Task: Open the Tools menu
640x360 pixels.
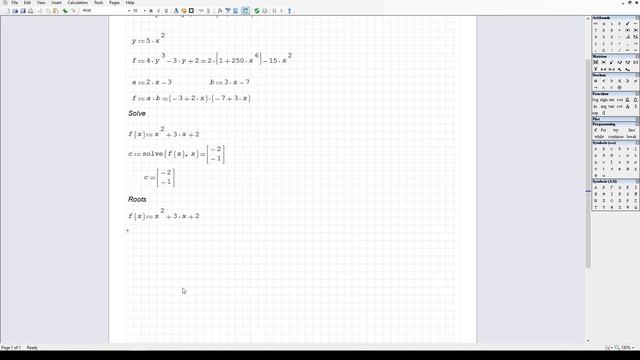Action: 98,3
